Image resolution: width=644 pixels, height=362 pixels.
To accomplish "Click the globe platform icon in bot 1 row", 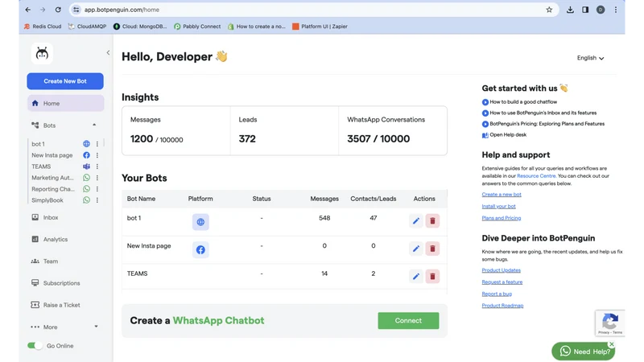I will (200, 222).
